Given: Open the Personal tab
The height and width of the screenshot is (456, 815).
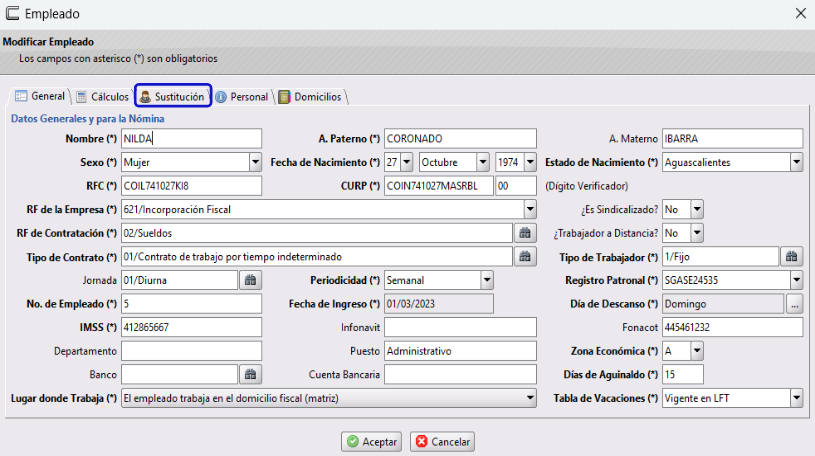Looking at the screenshot, I should (242, 97).
